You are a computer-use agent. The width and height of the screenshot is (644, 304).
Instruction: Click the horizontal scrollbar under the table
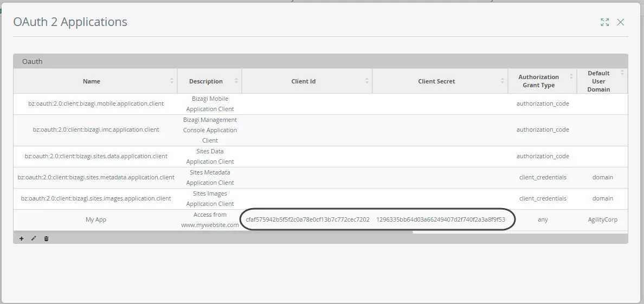(214, 232)
